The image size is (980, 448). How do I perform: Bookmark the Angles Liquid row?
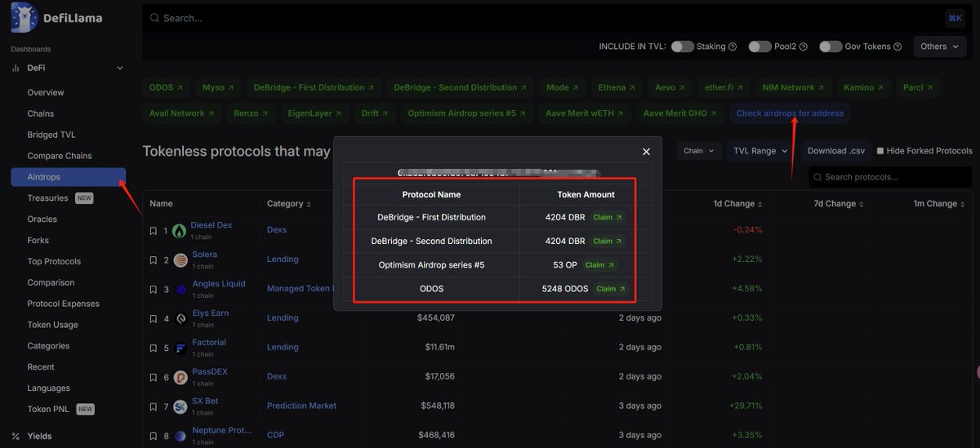(x=153, y=290)
